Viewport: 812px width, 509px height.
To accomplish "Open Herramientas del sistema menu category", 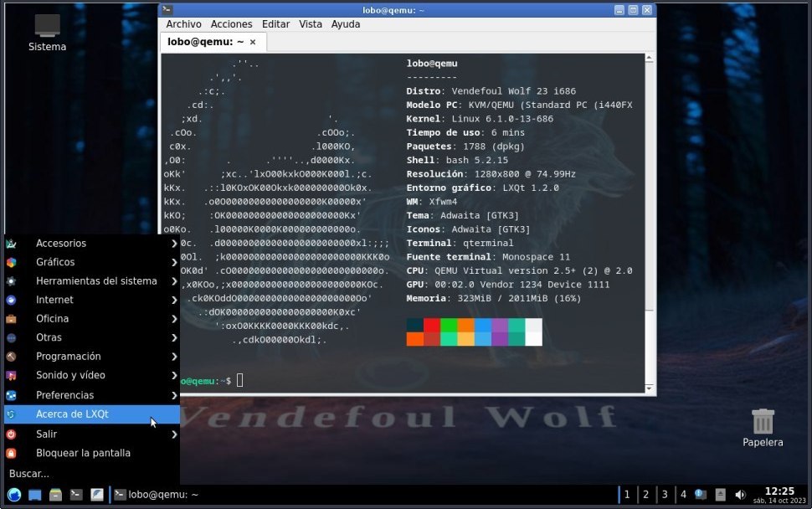I will pyautogui.click(x=91, y=281).
